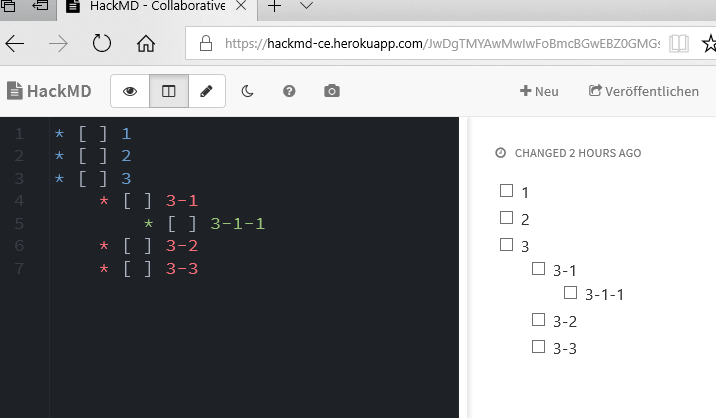Reload the page with refresh icon

tap(102, 44)
